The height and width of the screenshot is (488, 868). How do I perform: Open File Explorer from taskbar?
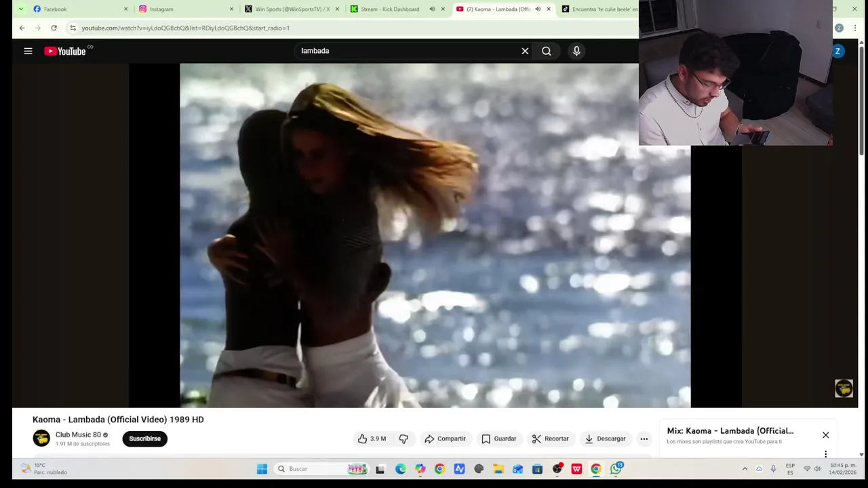[x=498, y=468]
